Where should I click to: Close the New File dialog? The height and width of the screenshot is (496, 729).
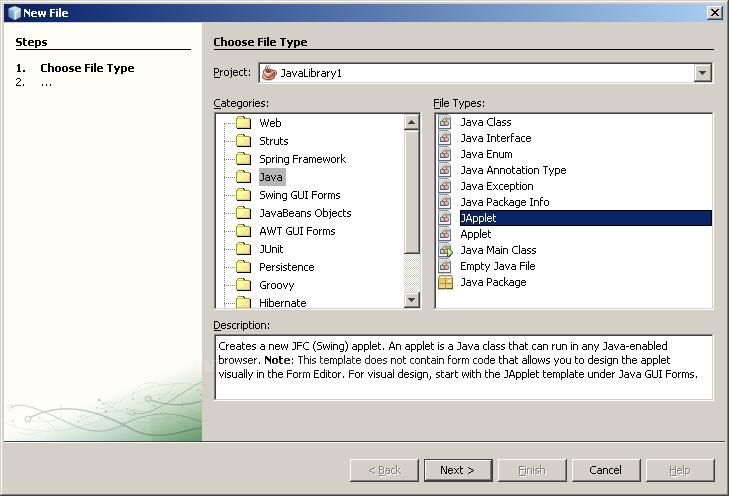[x=714, y=13]
